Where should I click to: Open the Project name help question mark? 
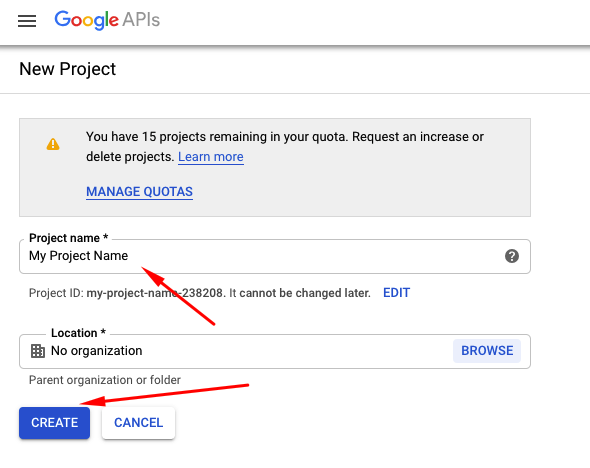tap(512, 256)
